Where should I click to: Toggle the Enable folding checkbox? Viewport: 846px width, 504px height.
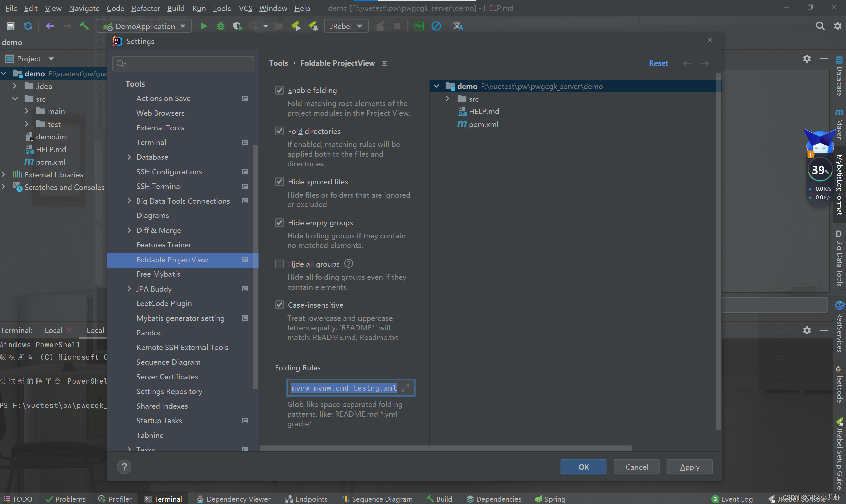[x=279, y=90]
